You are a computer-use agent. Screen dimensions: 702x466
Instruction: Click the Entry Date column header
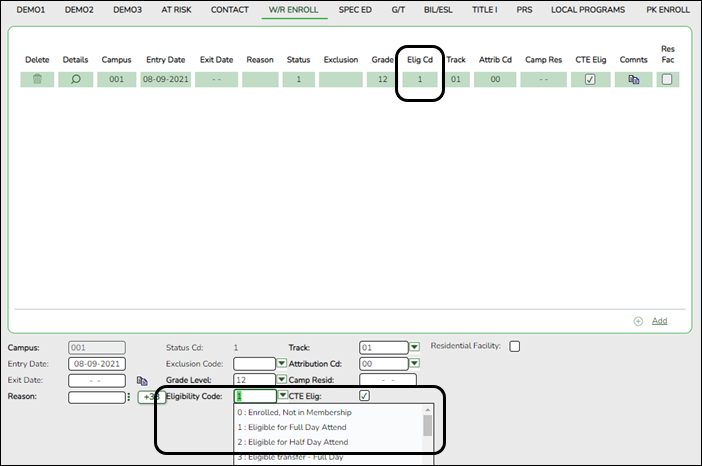tap(166, 60)
